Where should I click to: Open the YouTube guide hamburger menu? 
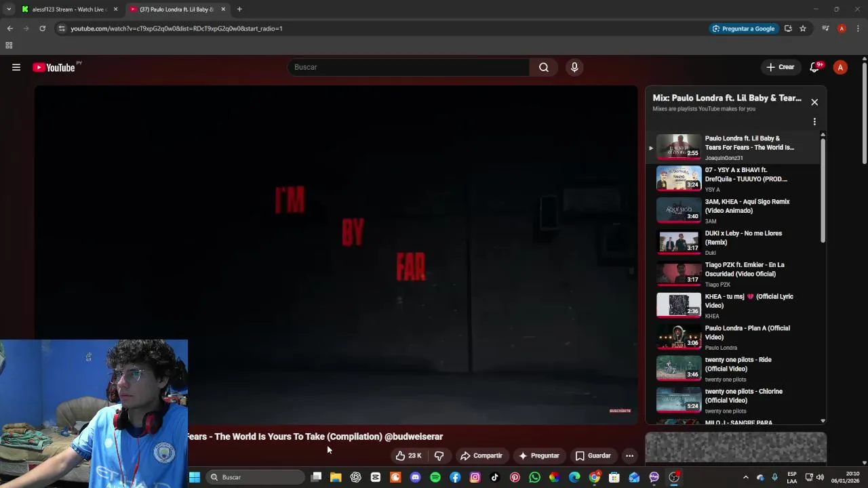coord(16,67)
